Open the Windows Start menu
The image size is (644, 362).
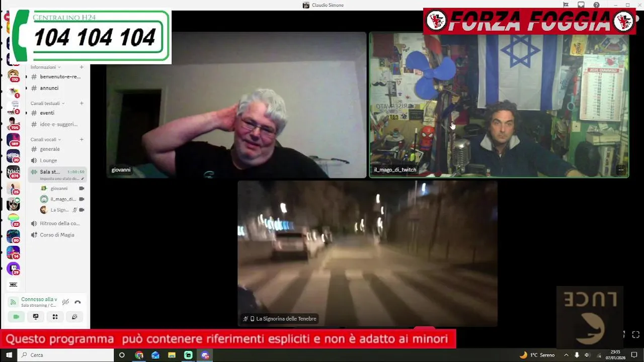coord(9,355)
